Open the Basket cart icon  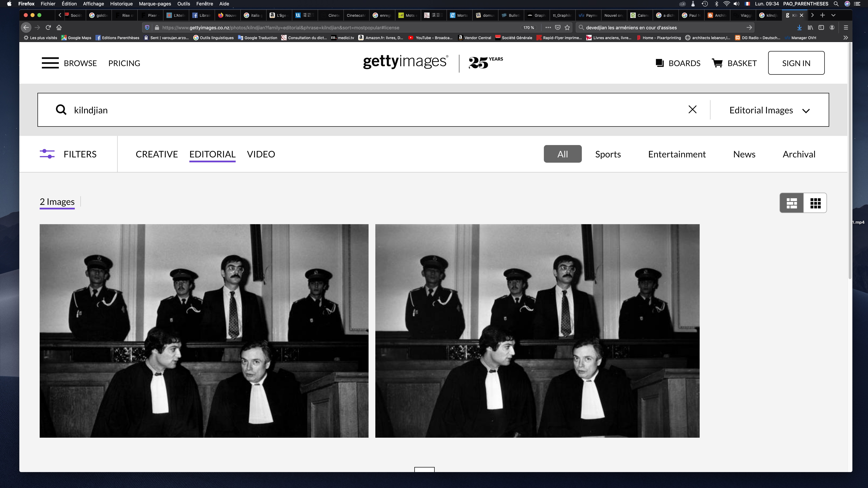click(x=717, y=63)
